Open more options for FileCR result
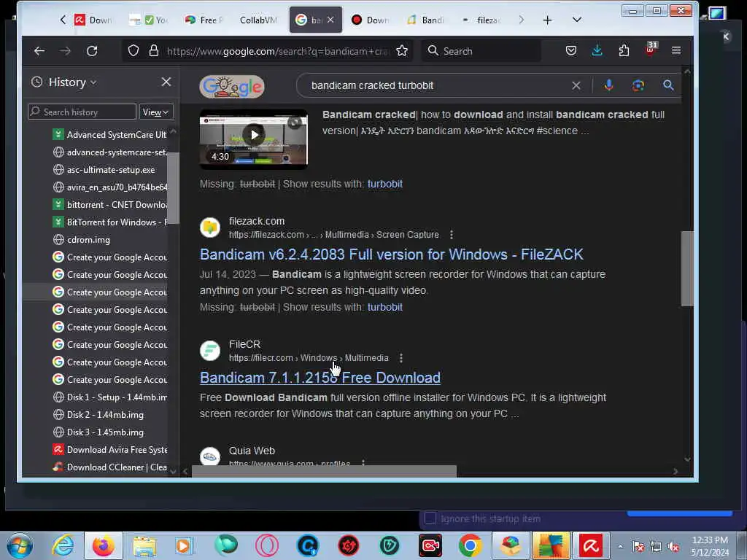 pyautogui.click(x=400, y=358)
